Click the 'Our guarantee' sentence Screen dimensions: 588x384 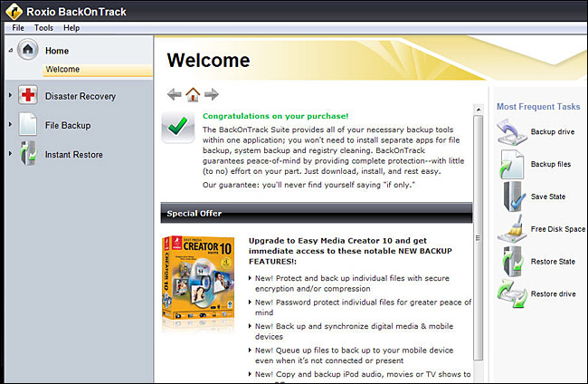click(x=308, y=185)
